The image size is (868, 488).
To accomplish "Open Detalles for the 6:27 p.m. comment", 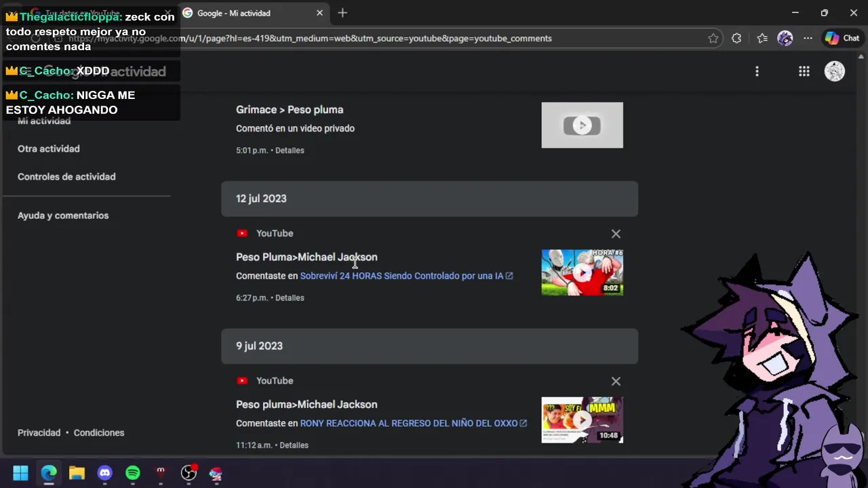I will (x=290, y=298).
